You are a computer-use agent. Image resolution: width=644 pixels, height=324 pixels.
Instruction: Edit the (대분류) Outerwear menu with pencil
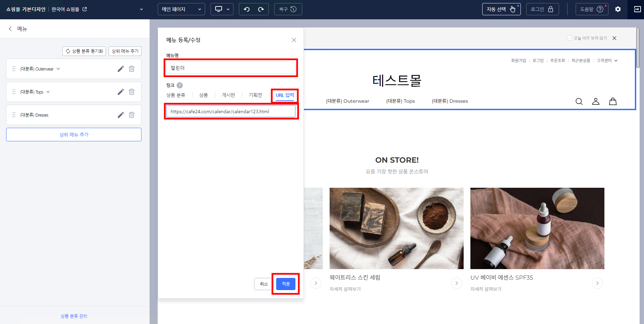[x=120, y=69]
